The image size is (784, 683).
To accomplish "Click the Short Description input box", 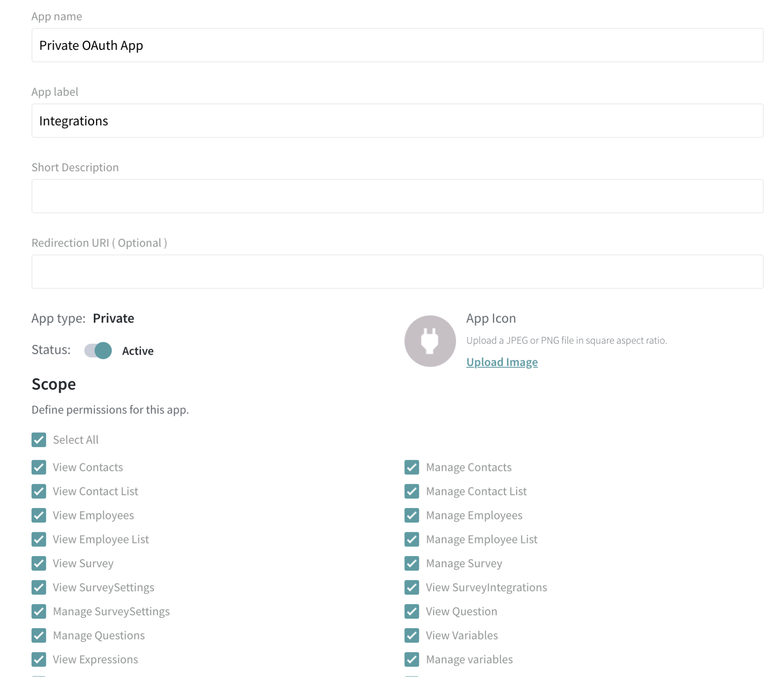I will [397, 196].
